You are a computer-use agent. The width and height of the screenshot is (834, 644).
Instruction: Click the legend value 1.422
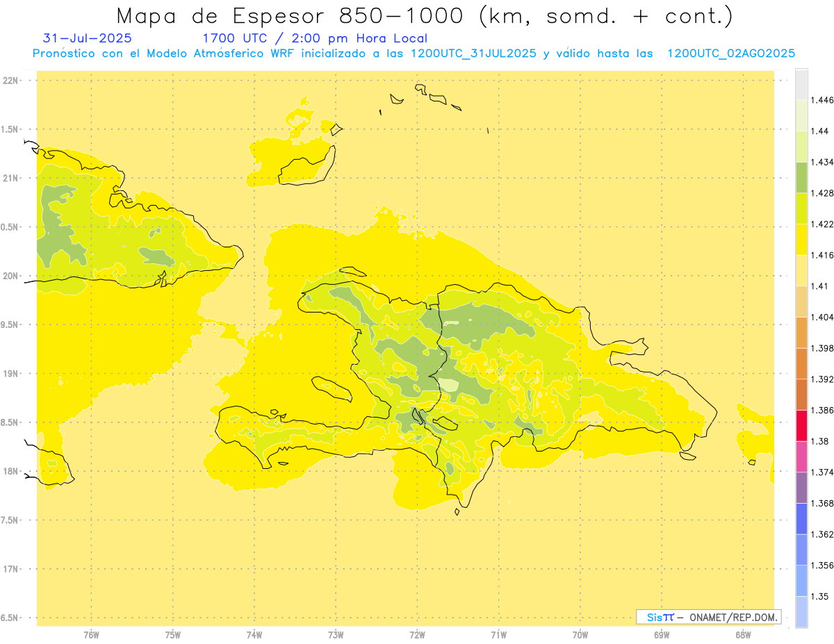click(x=823, y=224)
